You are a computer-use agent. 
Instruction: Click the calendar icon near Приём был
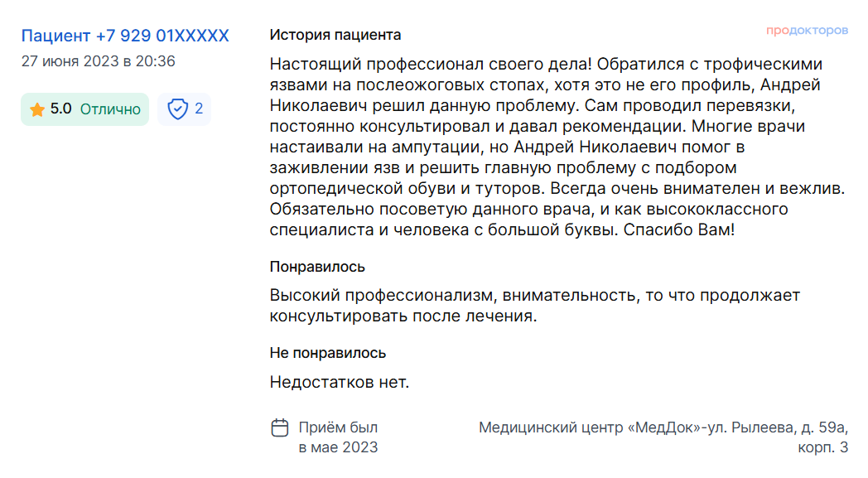280,427
